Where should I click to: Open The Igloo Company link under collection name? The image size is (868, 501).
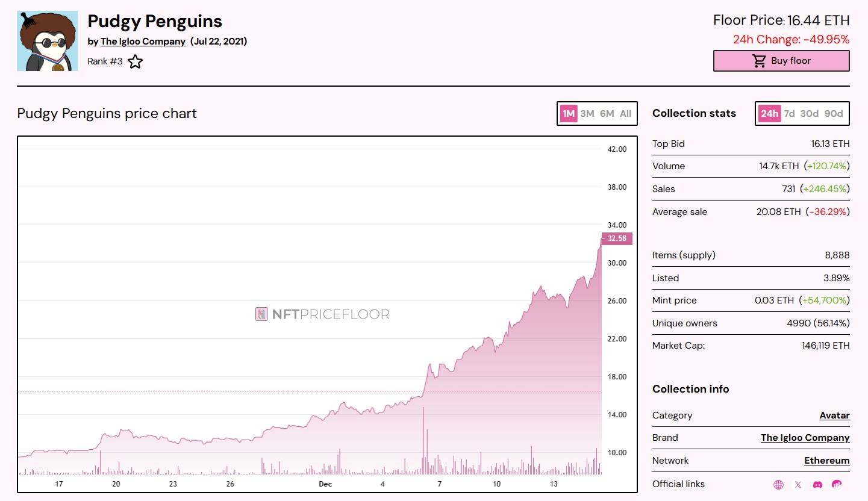tap(143, 42)
